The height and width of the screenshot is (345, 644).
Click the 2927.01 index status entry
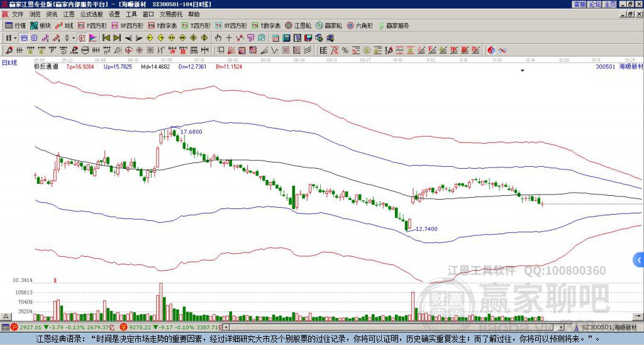point(62,327)
